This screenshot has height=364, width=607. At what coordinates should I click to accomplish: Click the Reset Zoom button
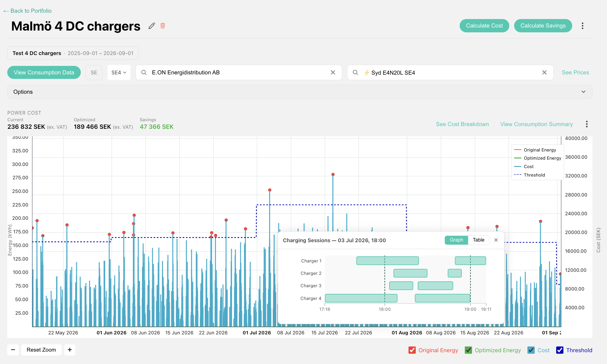point(41,350)
